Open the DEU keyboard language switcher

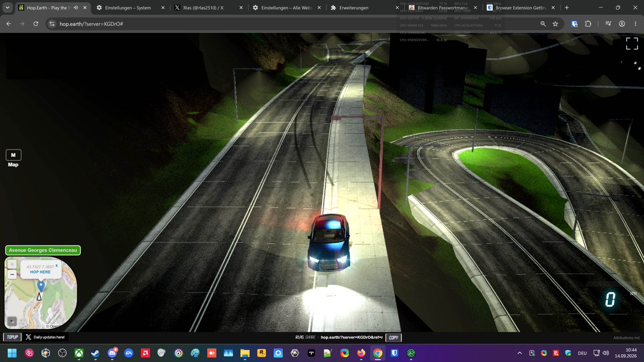coord(582,353)
